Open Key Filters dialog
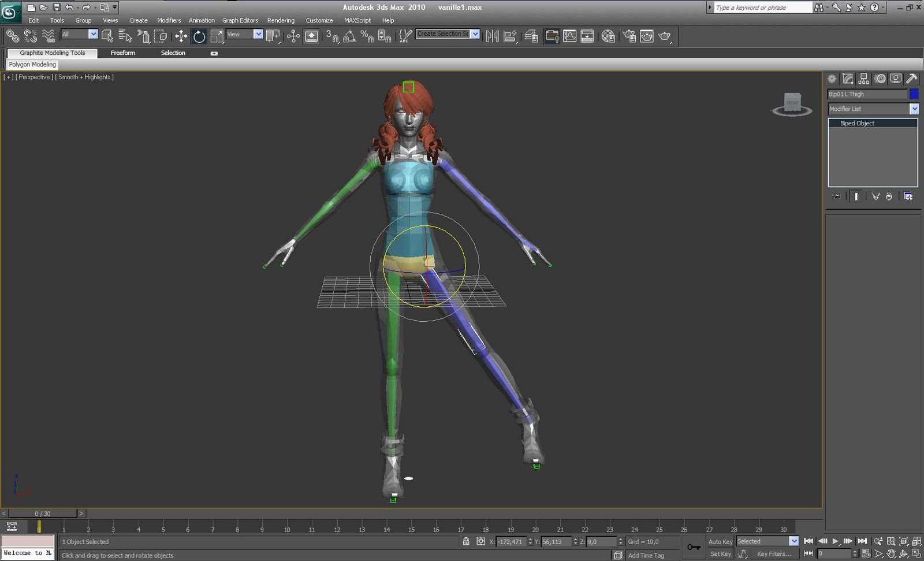 tap(774, 553)
